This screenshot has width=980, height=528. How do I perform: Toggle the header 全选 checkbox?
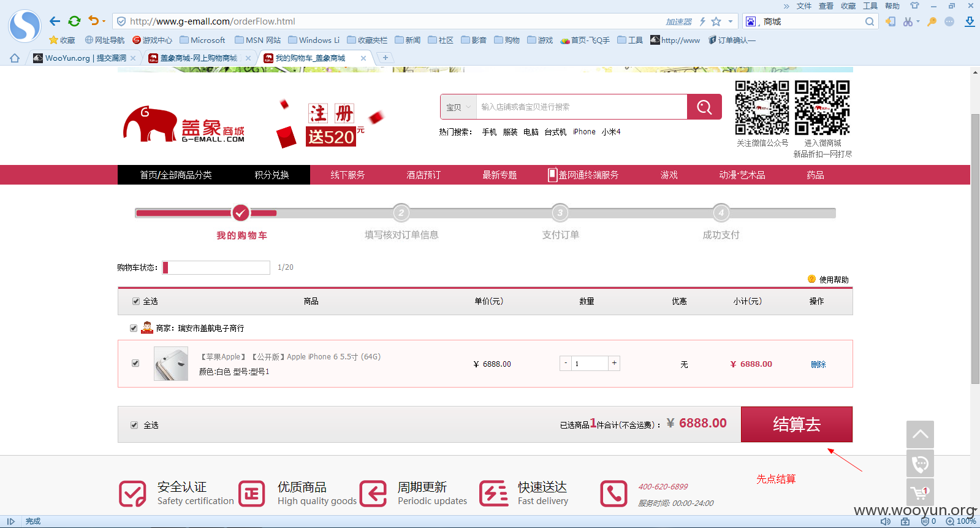(x=136, y=301)
